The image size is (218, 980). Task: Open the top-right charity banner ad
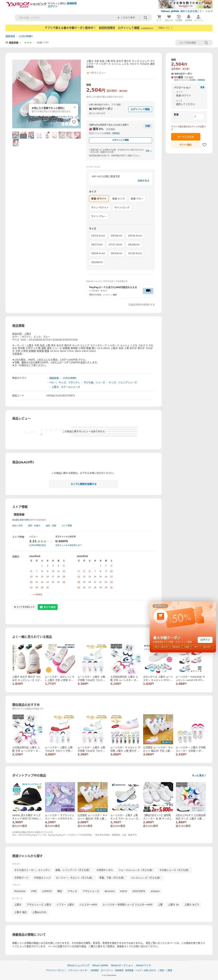tap(185, 4)
